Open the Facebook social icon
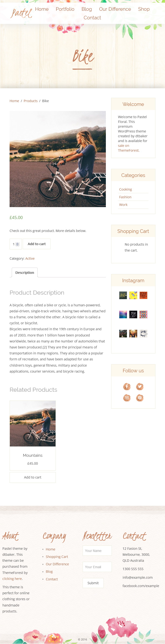Screen dimensions: 165x644 (x=127, y=386)
